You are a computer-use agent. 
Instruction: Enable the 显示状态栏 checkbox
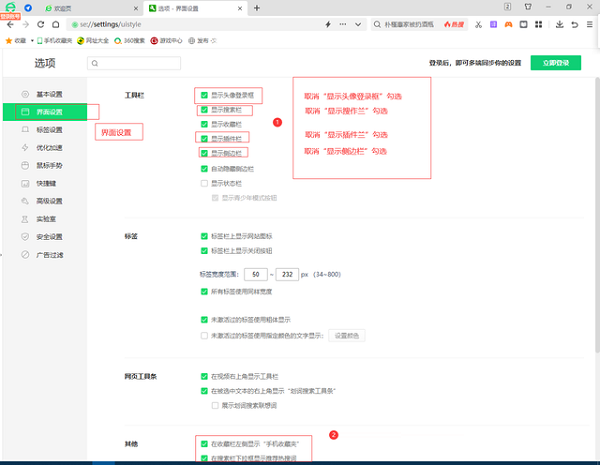pos(204,183)
